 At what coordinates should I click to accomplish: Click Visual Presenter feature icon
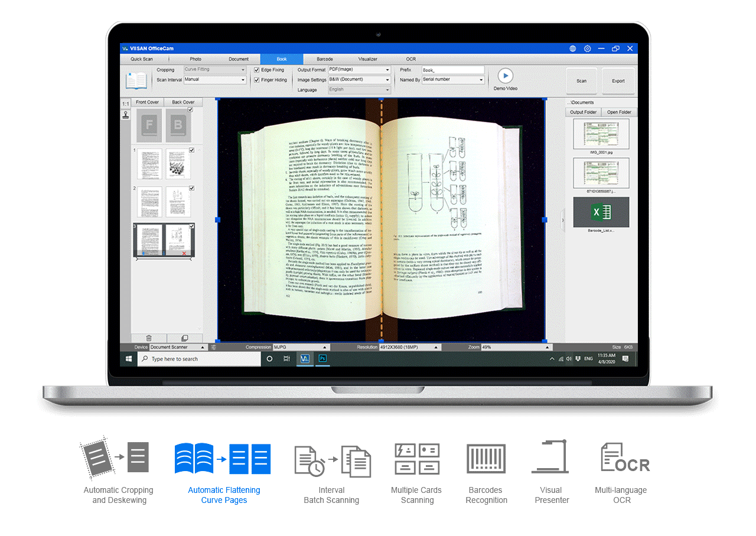550,456
